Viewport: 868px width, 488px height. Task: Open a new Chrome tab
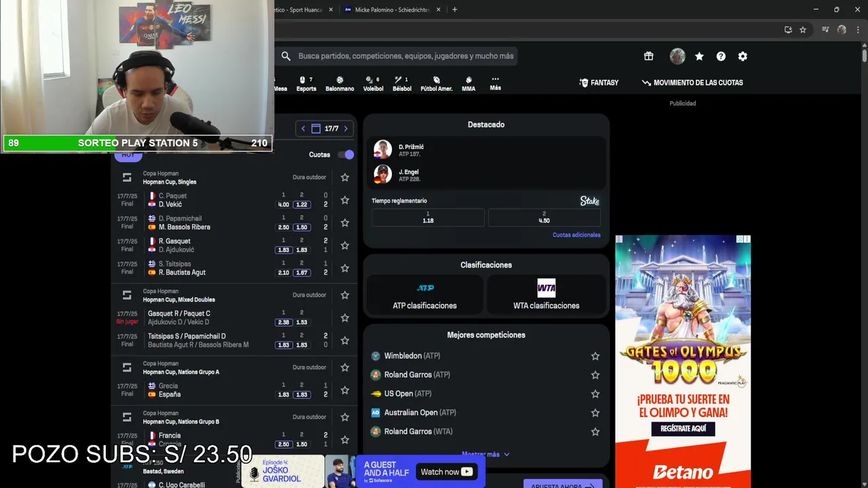click(x=454, y=9)
